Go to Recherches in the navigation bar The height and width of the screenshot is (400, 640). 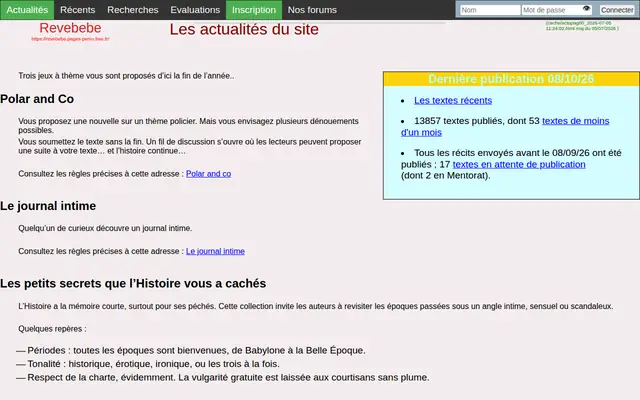coord(133,10)
